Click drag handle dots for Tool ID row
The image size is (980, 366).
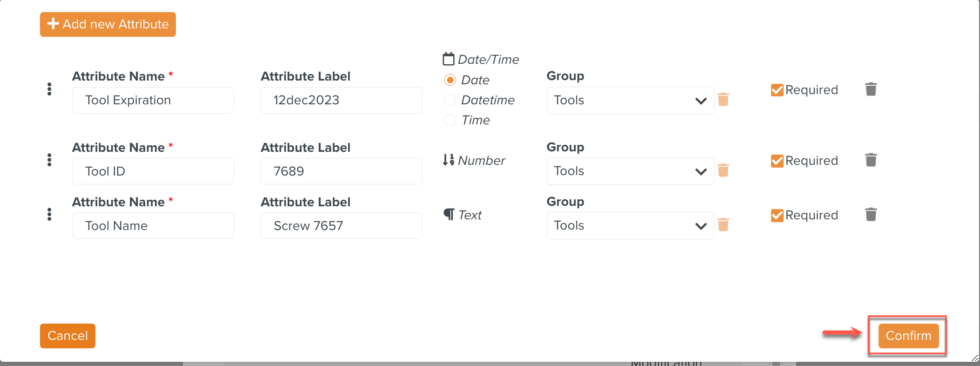(x=49, y=160)
